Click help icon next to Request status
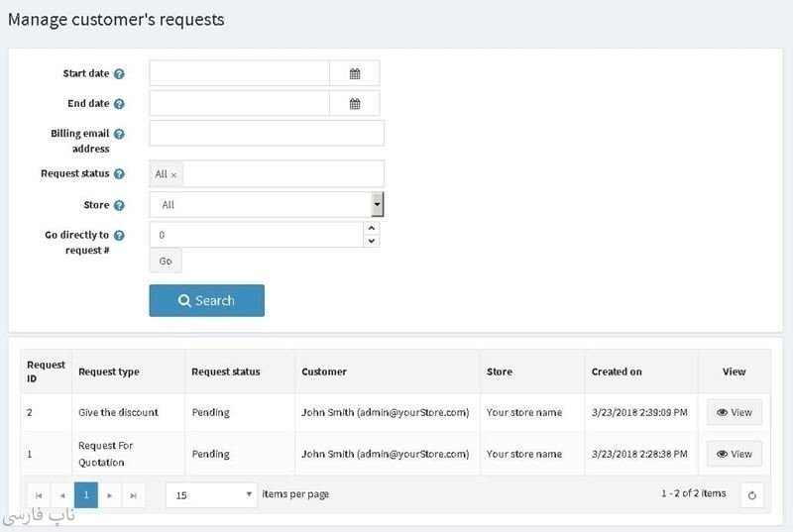Screen dimensions: 793x532 pyautogui.click(x=119, y=174)
